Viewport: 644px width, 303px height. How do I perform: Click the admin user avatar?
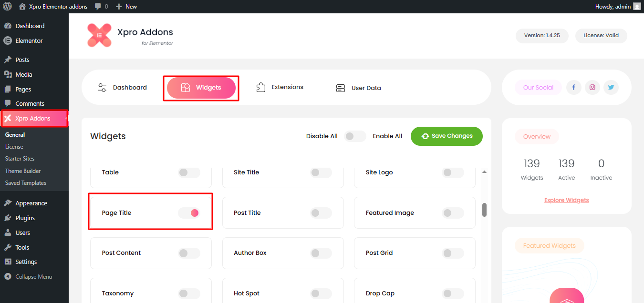point(637,7)
